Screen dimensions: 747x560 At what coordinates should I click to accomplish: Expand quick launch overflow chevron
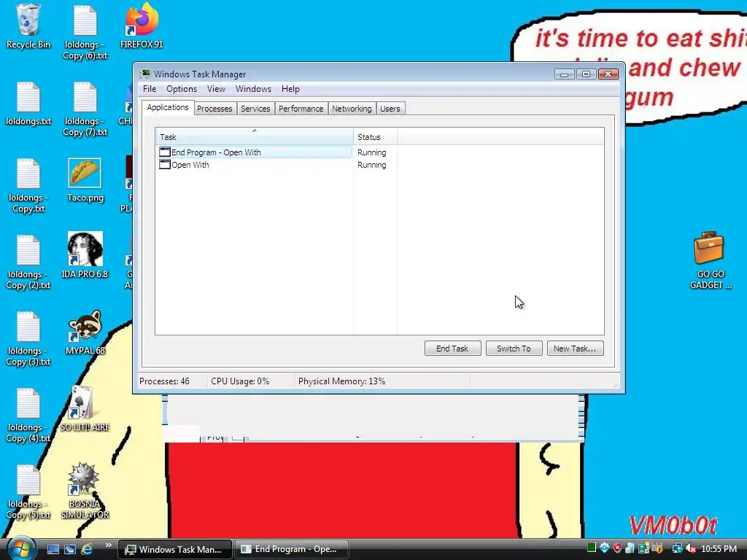click(108, 545)
